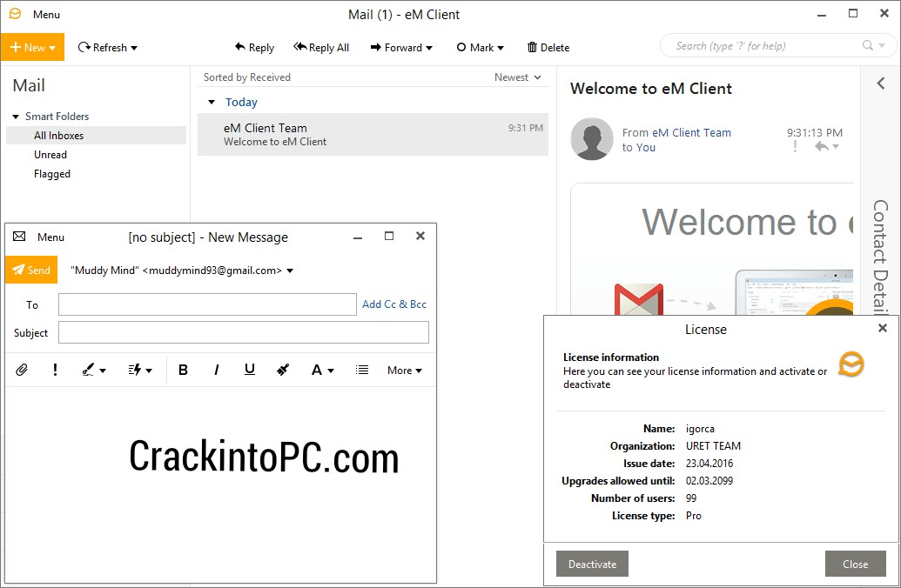This screenshot has width=901, height=588.
Task: Open the font A formatting dropdown
Action: coord(322,371)
